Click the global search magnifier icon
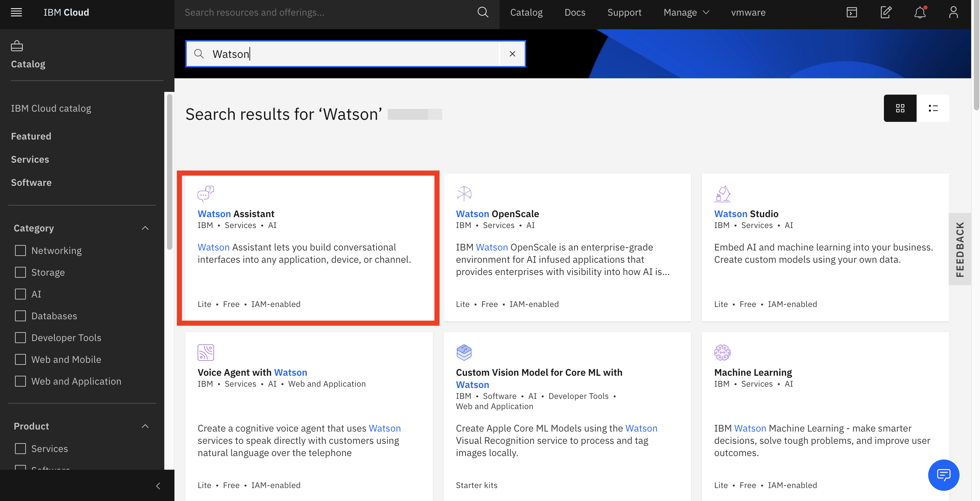The width and height of the screenshot is (980, 501). point(483,12)
